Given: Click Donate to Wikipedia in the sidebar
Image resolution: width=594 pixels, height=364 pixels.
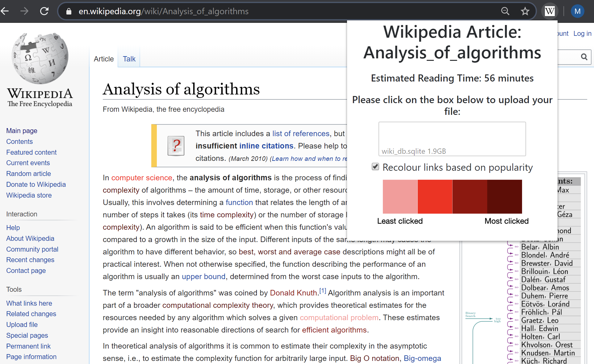Looking at the screenshot, I should pyautogui.click(x=36, y=184).
